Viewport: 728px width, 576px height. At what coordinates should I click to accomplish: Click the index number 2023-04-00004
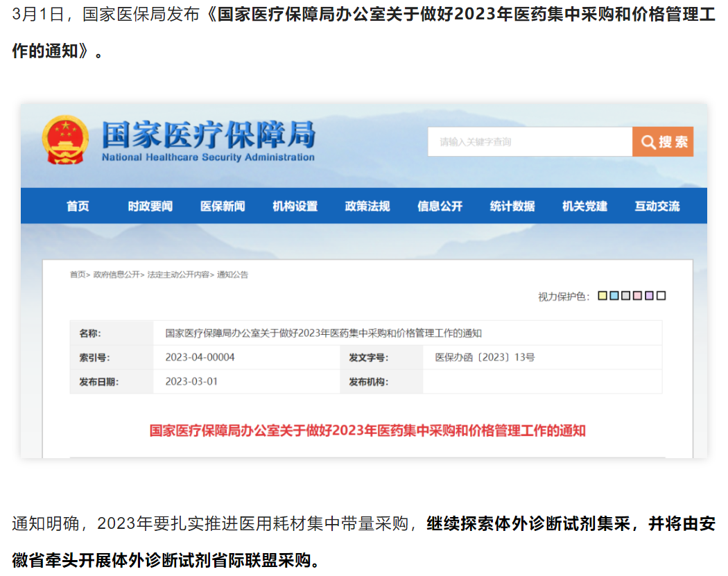pyautogui.click(x=200, y=358)
